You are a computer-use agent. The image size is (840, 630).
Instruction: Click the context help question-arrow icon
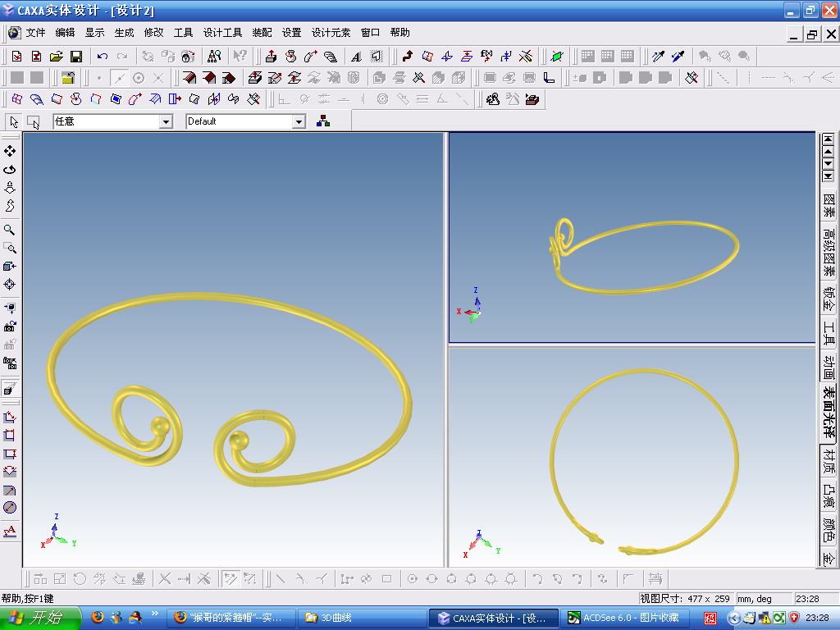click(240, 57)
